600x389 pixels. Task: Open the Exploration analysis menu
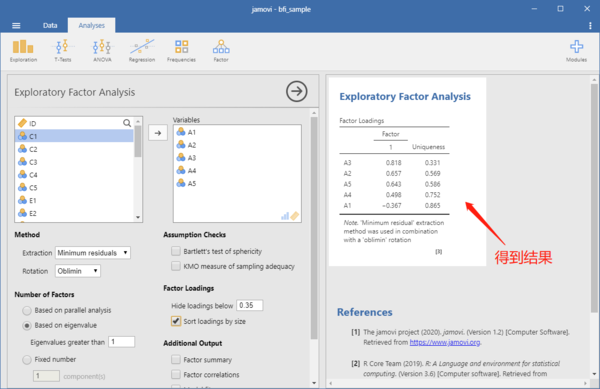click(x=23, y=50)
